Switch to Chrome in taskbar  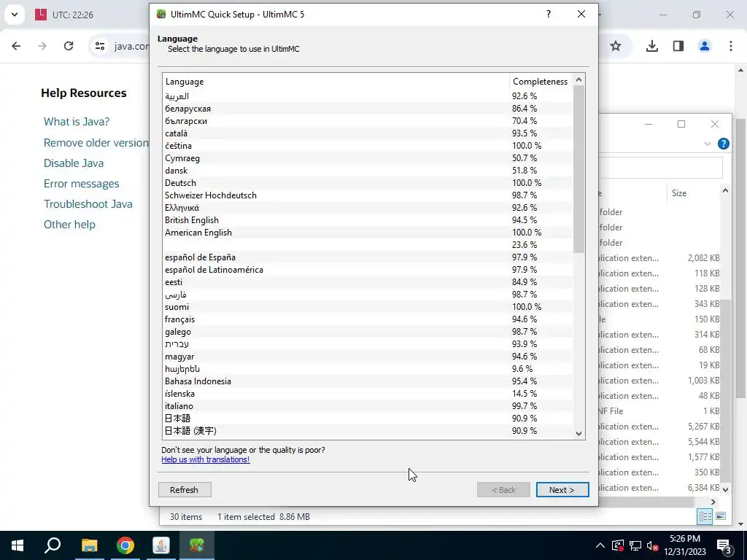coord(125,545)
